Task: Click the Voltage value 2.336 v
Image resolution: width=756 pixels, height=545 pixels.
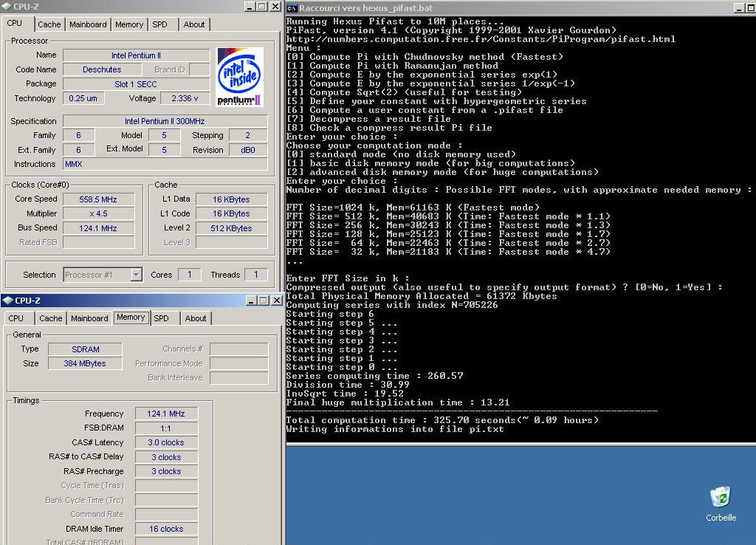Action: point(185,98)
